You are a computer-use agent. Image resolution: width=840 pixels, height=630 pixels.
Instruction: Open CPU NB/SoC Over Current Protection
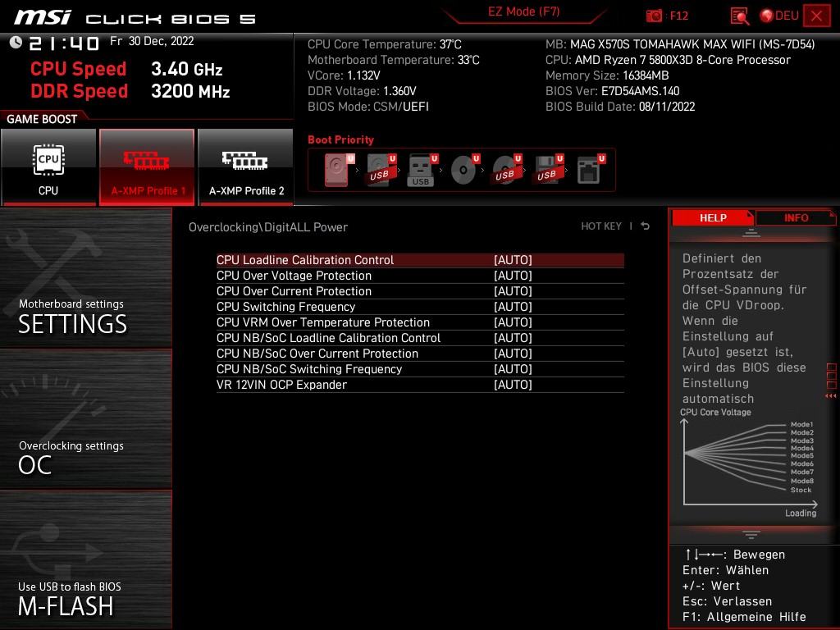tap(420, 353)
